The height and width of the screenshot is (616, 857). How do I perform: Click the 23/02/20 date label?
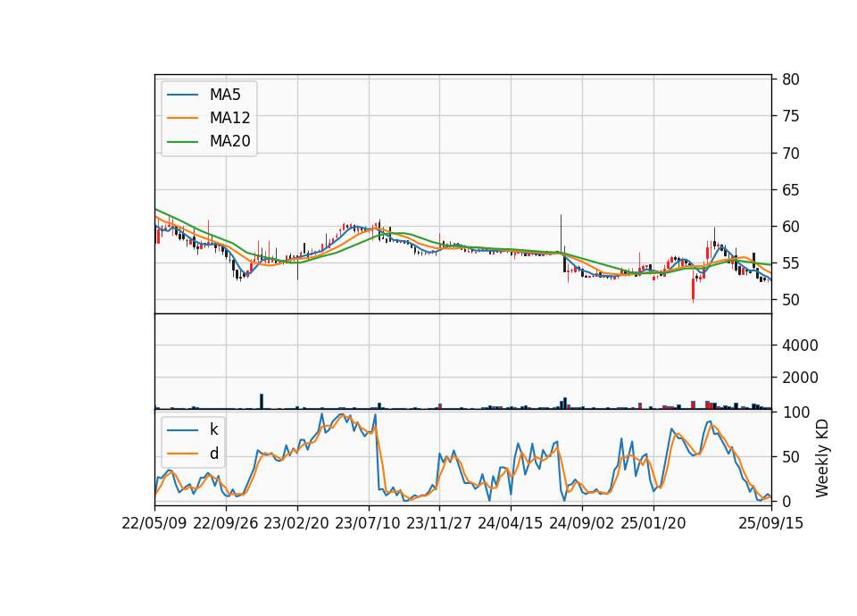point(296,523)
